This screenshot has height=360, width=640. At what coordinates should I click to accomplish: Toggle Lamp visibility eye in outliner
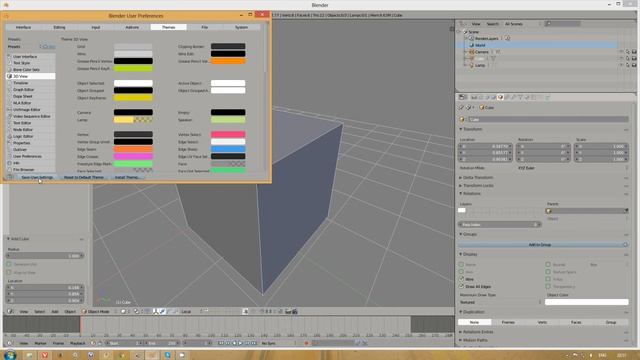tap(621, 65)
